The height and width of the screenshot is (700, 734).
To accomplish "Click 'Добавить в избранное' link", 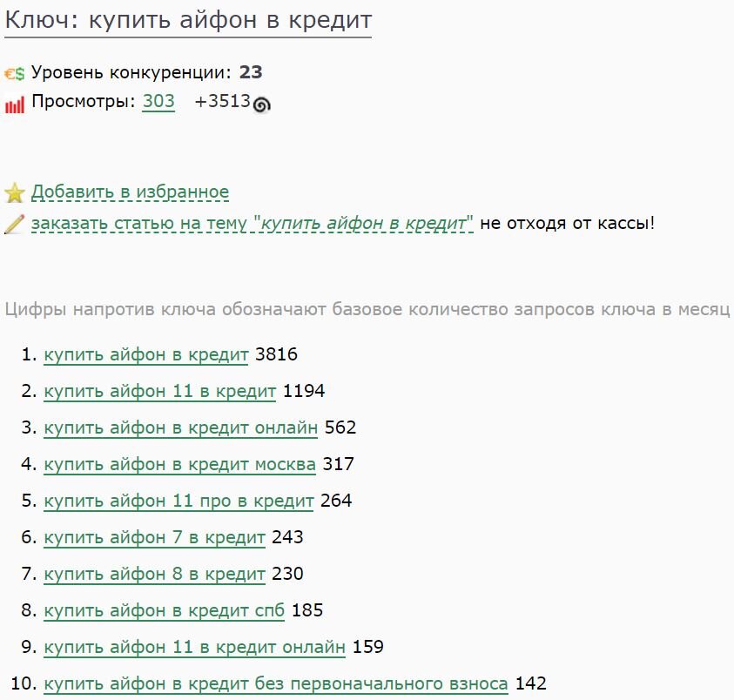I will pos(130,192).
